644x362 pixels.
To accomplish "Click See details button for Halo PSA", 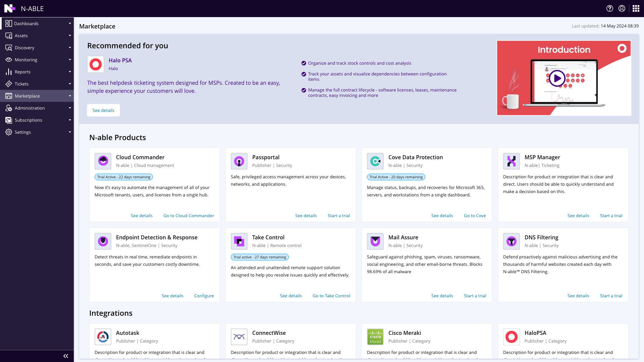I will 103,110.
